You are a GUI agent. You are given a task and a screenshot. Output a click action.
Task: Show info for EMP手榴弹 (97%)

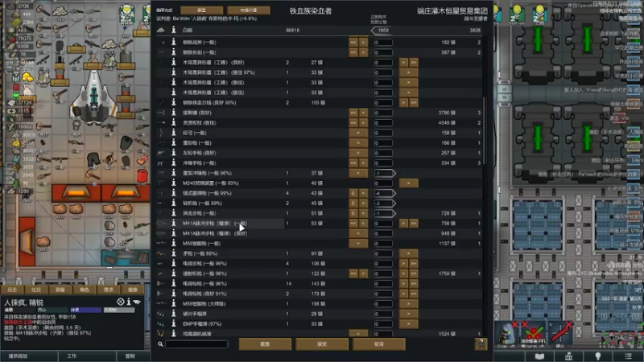pos(174,324)
